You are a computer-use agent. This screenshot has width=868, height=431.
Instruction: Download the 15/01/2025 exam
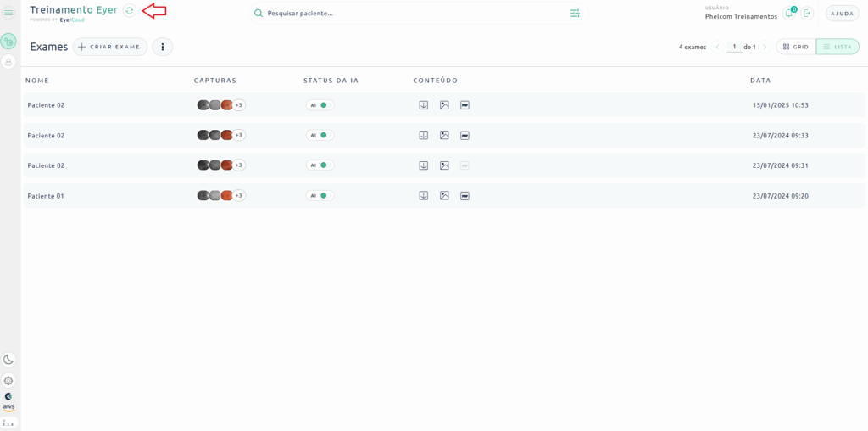point(423,105)
